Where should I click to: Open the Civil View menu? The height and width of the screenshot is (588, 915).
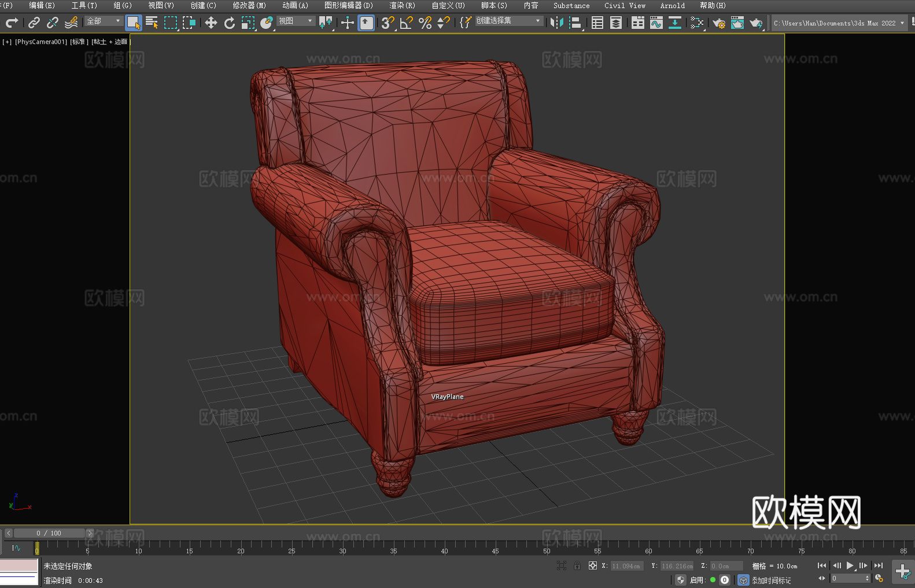tap(625, 5)
